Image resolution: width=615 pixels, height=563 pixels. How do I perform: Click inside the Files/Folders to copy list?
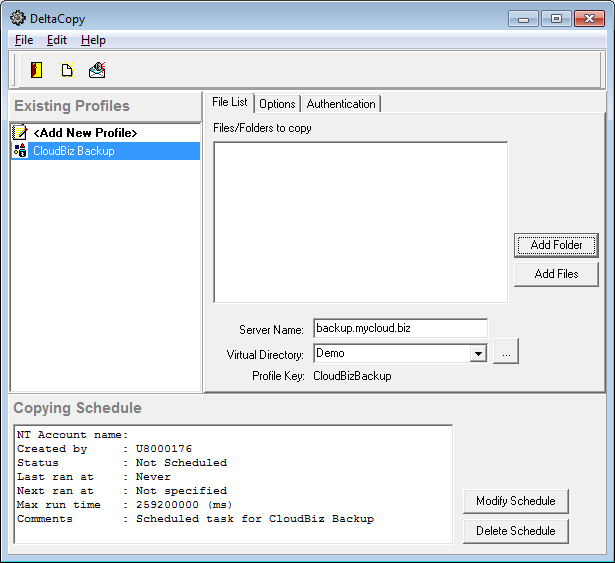(360, 221)
